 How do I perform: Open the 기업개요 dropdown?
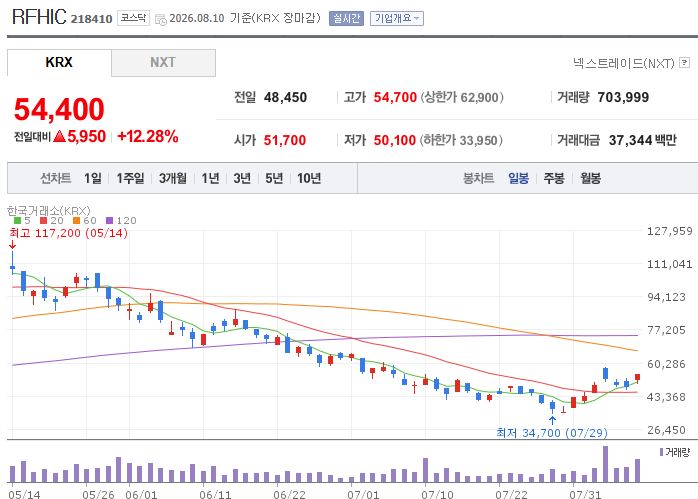pyautogui.click(x=397, y=18)
